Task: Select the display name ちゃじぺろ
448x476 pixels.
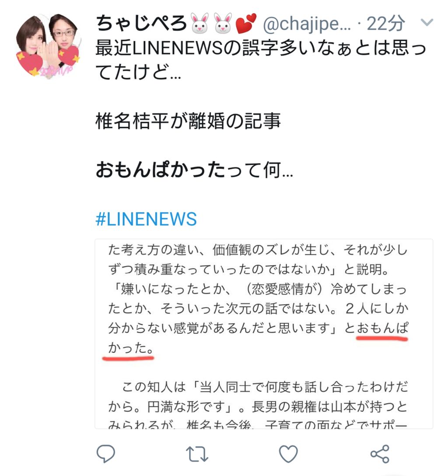Action: [141, 23]
